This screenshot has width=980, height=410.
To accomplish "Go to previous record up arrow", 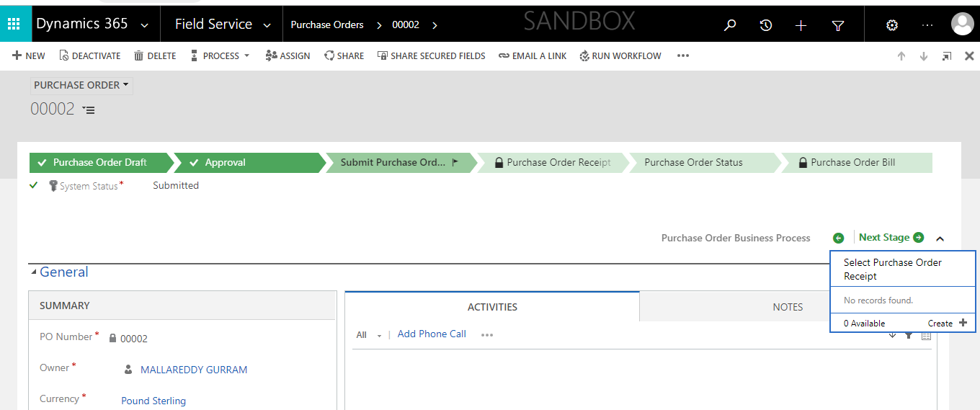I will coord(901,56).
